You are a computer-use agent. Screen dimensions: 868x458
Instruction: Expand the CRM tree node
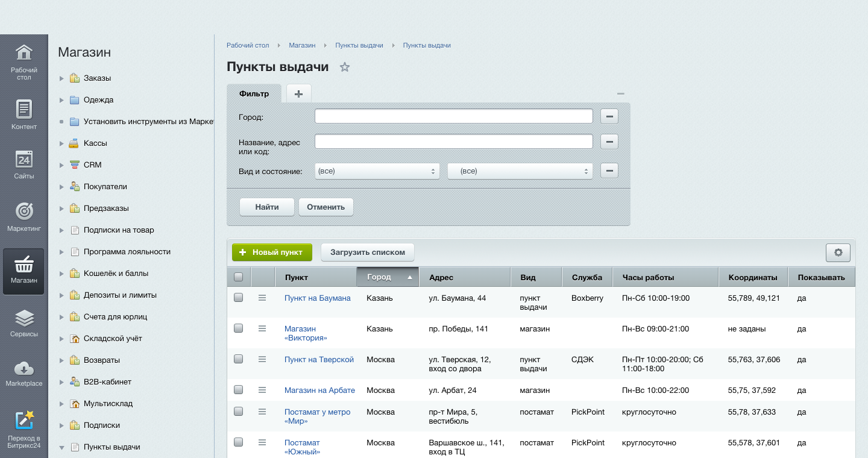click(61, 165)
